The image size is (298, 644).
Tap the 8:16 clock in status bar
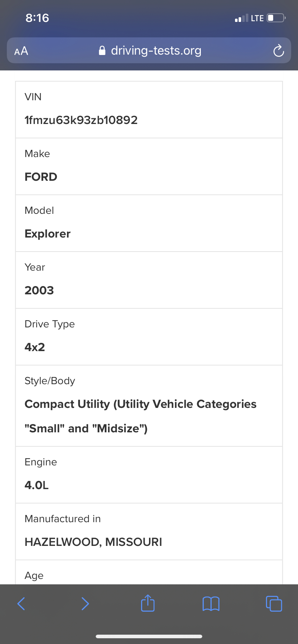pyautogui.click(x=37, y=18)
